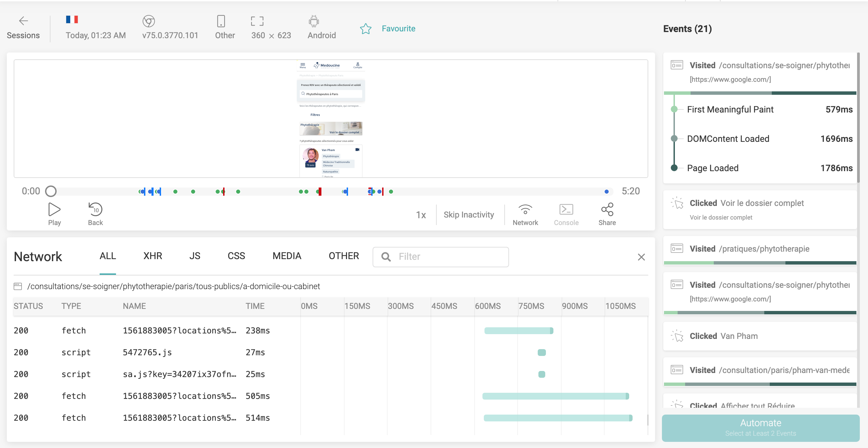The image size is (868, 448).
Task: Click the Automate button
Action: point(760,428)
